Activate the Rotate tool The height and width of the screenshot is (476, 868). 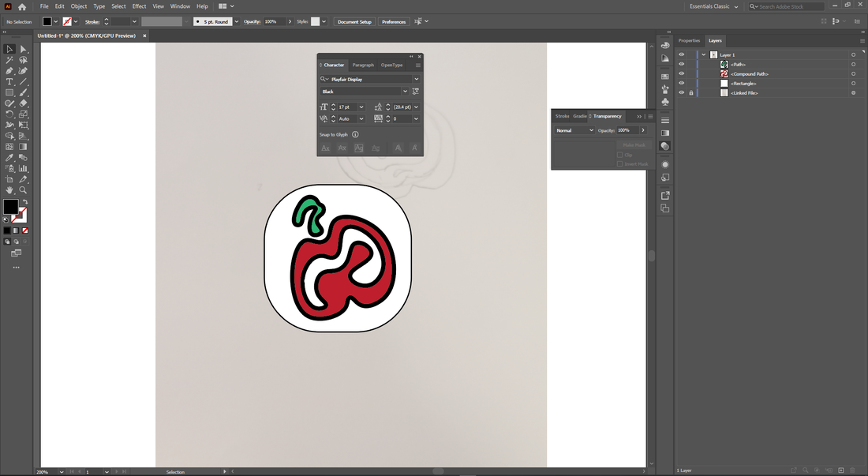(9, 114)
